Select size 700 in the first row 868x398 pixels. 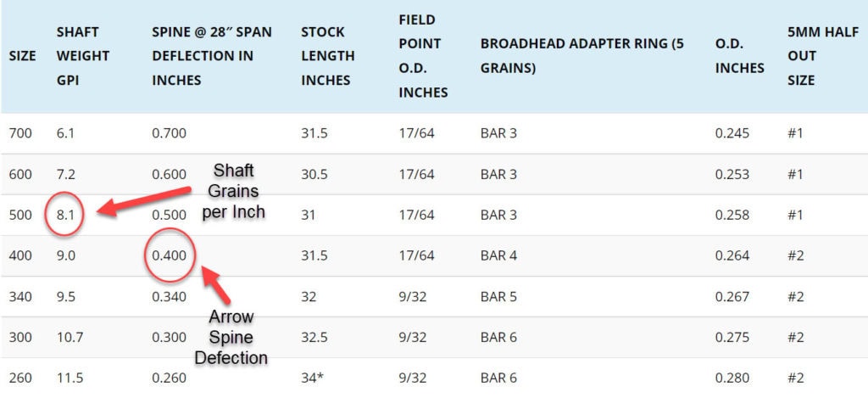tap(19, 133)
